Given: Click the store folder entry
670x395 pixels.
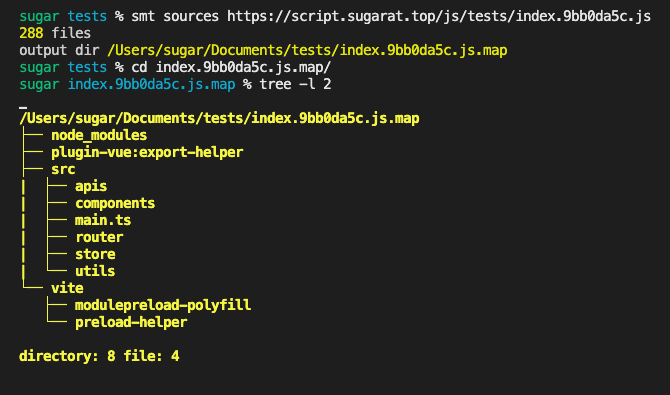Looking at the screenshot, I should point(95,254).
